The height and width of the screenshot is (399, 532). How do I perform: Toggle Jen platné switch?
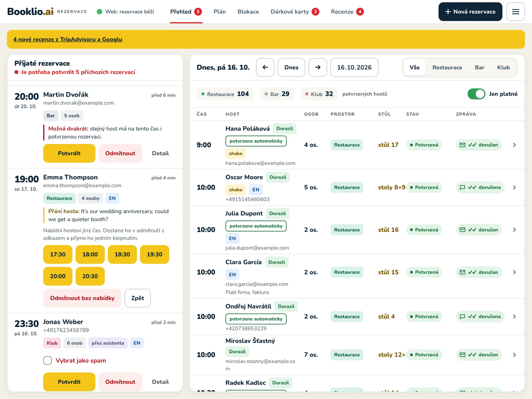(x=476, y=94)
